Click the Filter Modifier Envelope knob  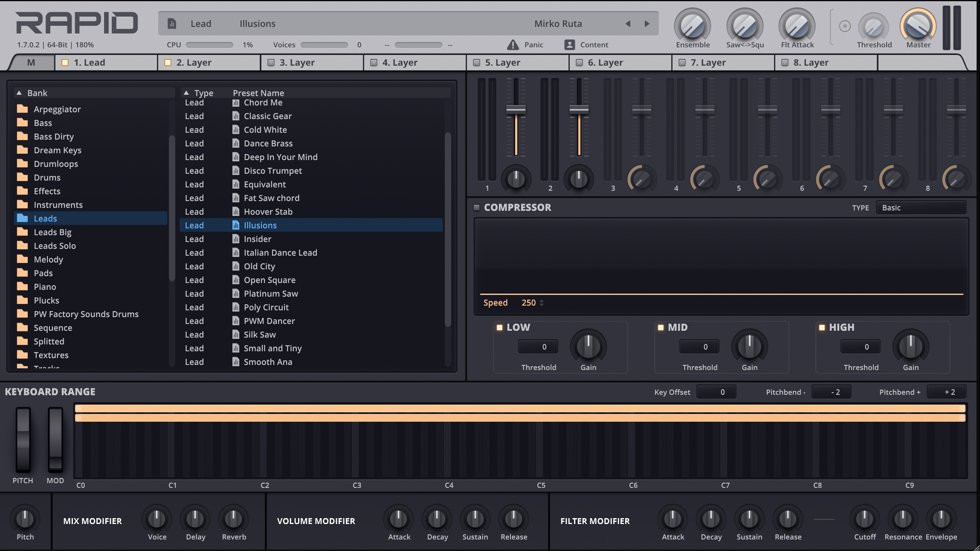pyautogui.click(x=941, y=519)
